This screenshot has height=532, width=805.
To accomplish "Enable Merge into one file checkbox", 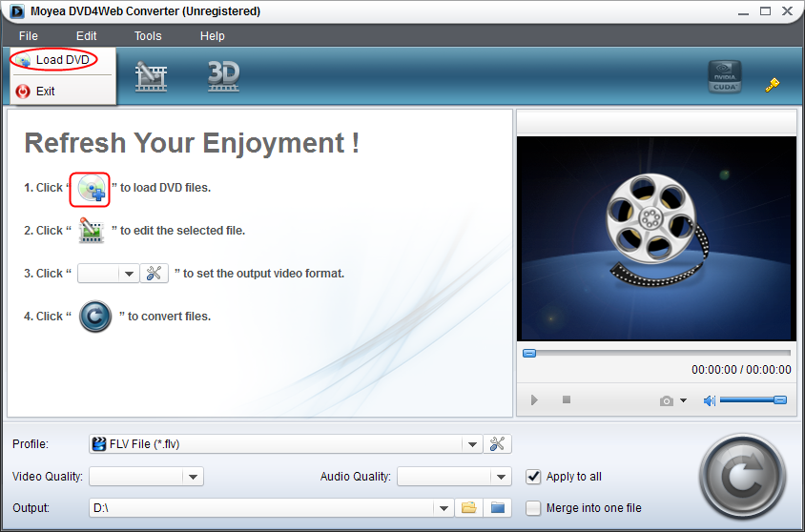I will pyautogui.click(x=533, y=508).
